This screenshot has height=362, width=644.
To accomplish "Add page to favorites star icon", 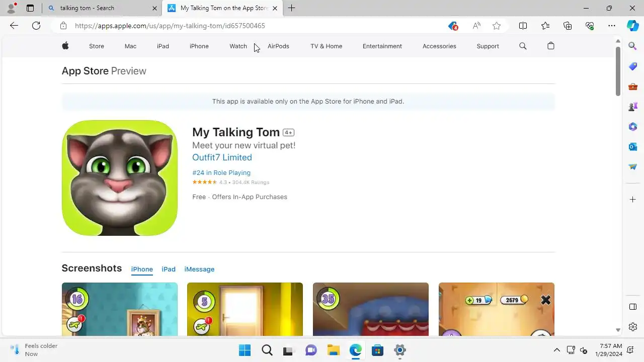I will point(497,26).
